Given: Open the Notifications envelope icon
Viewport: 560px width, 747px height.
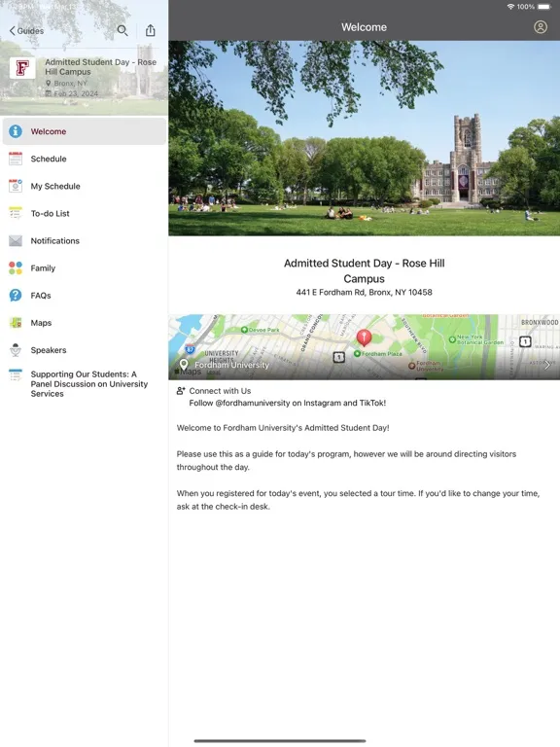Looking at the screenshot, I should point(16,240).
